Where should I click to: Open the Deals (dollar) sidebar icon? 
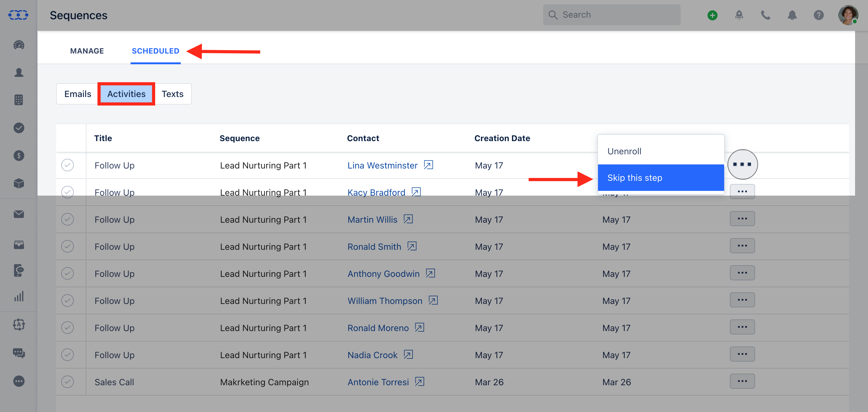click(19, 156)
